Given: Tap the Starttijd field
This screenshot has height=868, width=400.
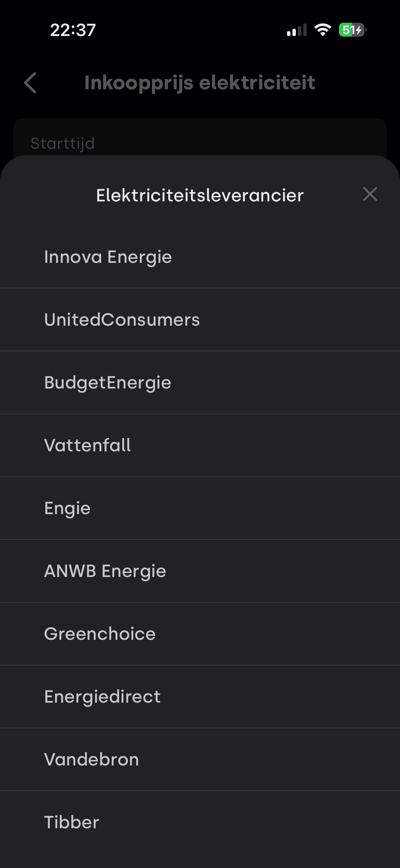Looking at the screenshot, I should 63,143.
